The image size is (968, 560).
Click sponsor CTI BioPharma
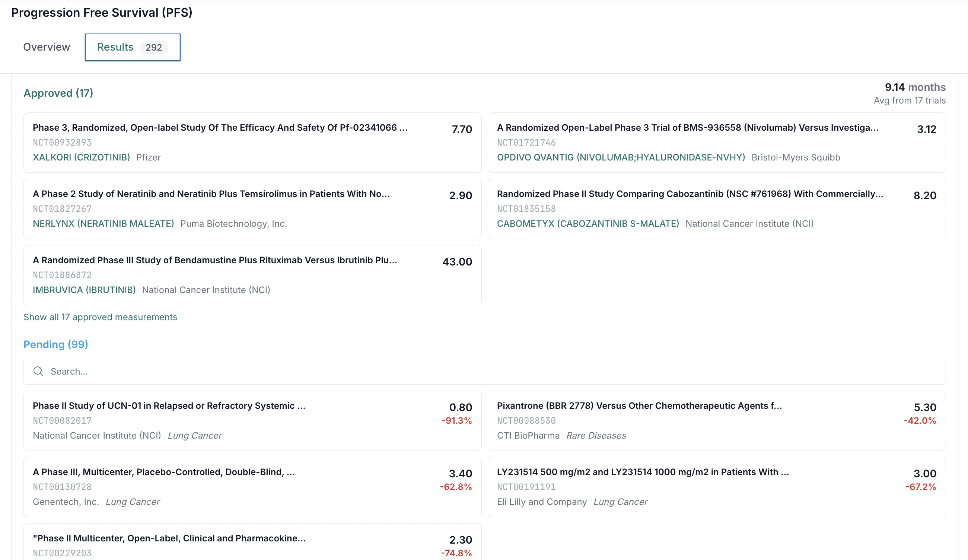528,435
